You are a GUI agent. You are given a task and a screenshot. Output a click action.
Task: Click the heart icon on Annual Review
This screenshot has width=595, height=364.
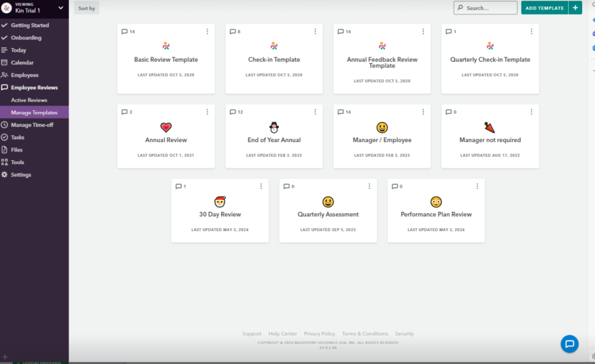(166, 127)
